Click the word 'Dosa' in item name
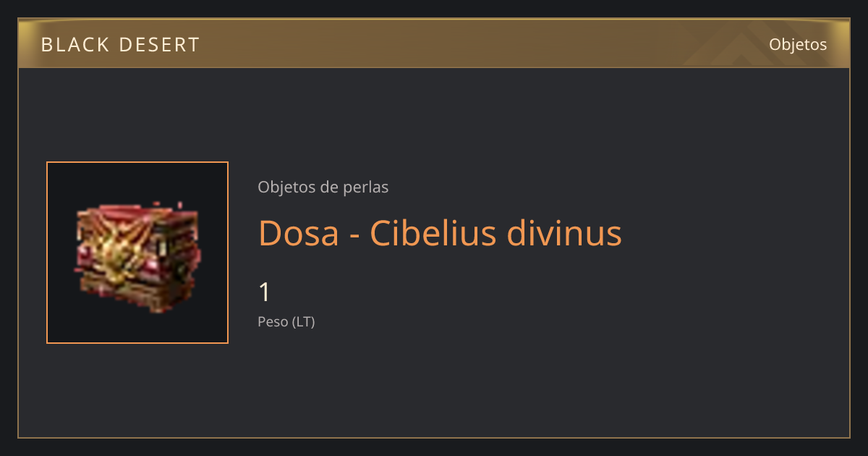The image size is (868, 456). (x=299, y=233)
